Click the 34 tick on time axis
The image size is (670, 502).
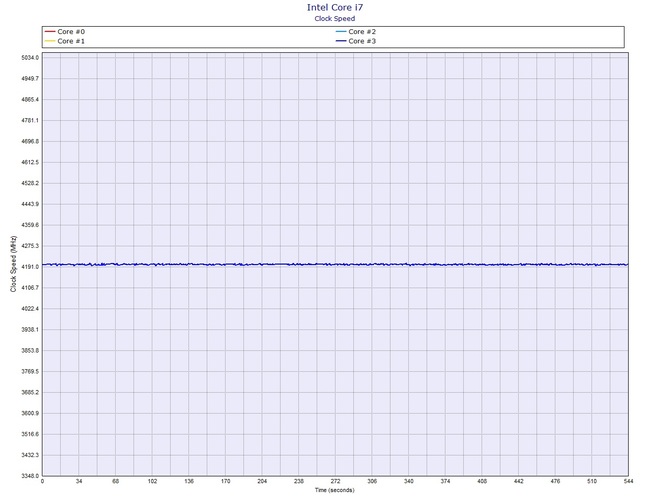click(x=79, y=481)
